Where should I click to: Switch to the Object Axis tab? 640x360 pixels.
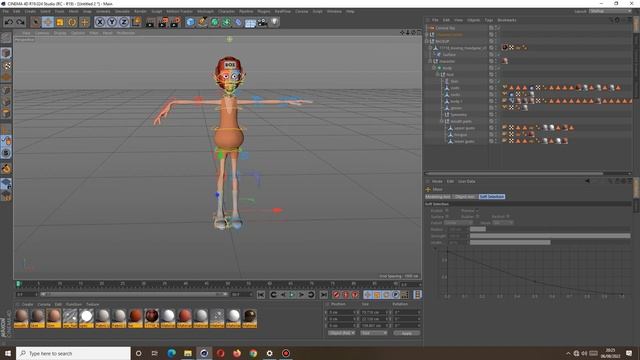(x=465, y=197)
